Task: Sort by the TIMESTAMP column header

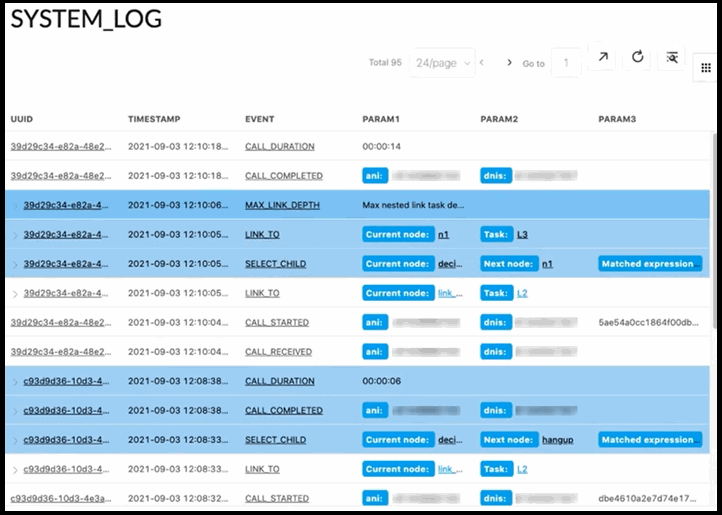Action: [154, 119]
